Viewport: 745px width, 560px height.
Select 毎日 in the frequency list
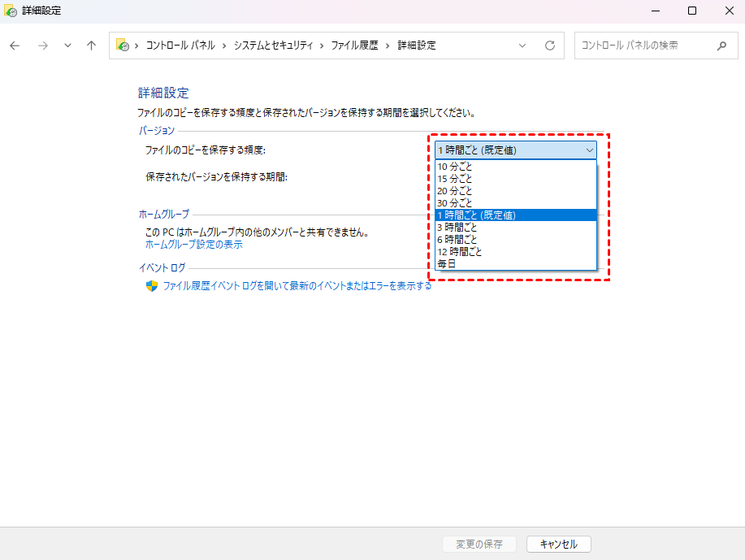pyautogui.click(x=447, y=263)
